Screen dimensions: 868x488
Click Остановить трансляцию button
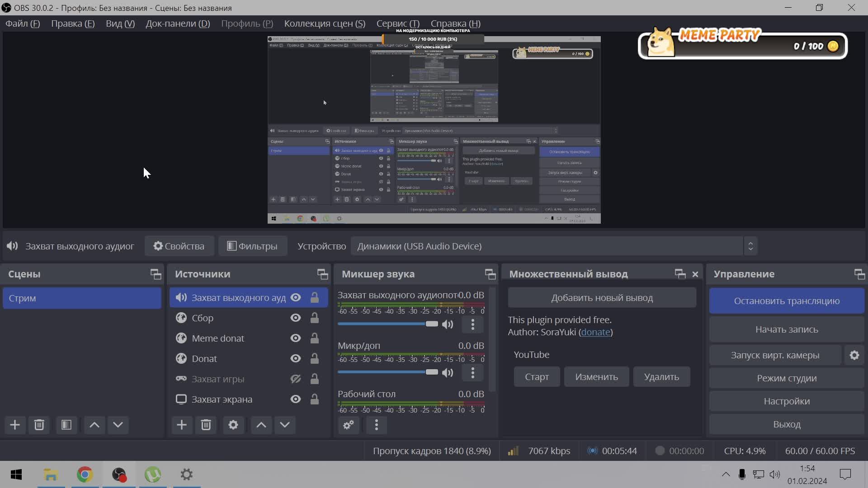(x=787, y=301)
